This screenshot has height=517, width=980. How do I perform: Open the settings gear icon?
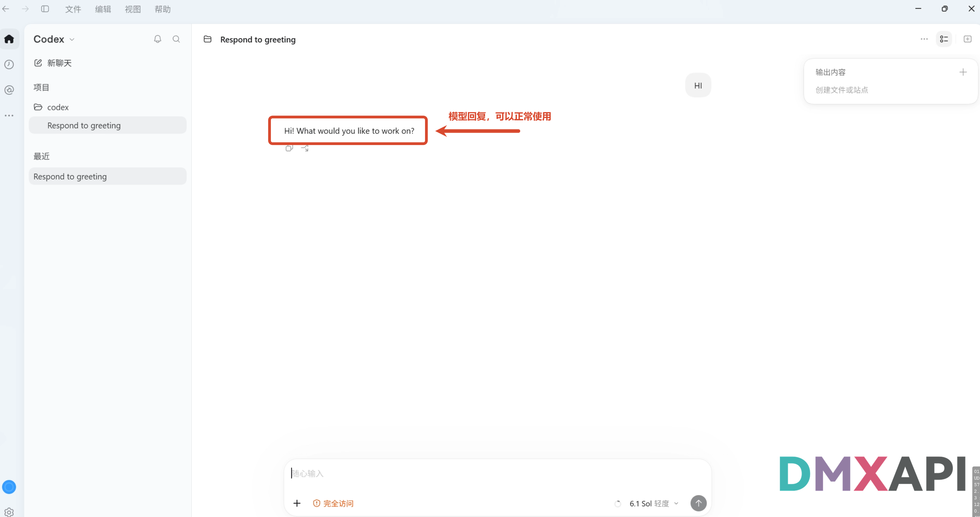9,512
